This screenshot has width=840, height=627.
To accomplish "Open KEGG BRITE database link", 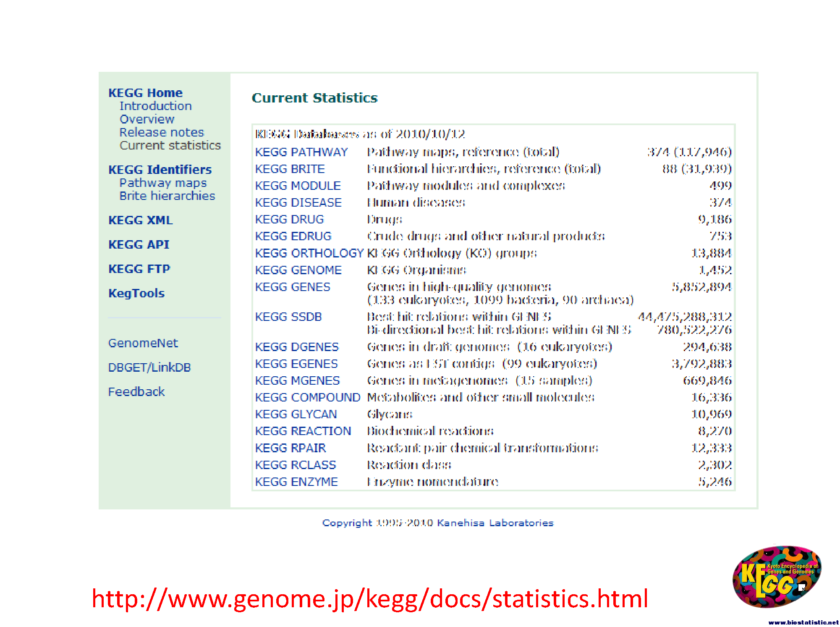I will click(290, 169).
